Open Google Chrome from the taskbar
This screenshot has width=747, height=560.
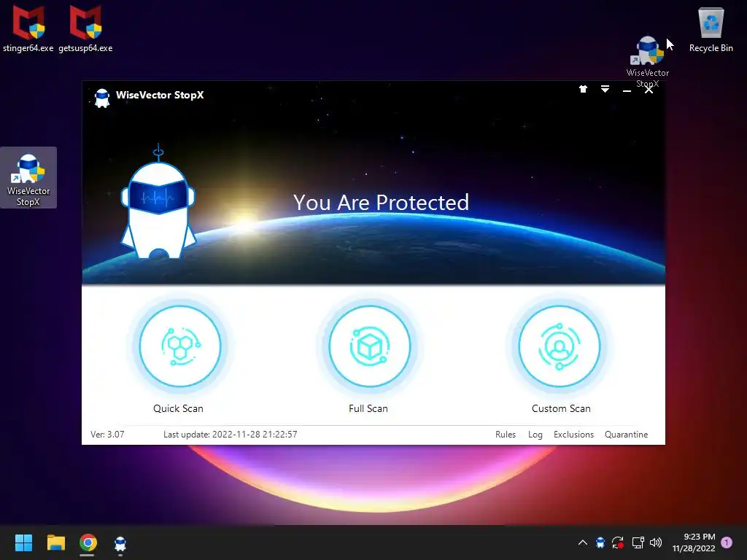[88, 542]
